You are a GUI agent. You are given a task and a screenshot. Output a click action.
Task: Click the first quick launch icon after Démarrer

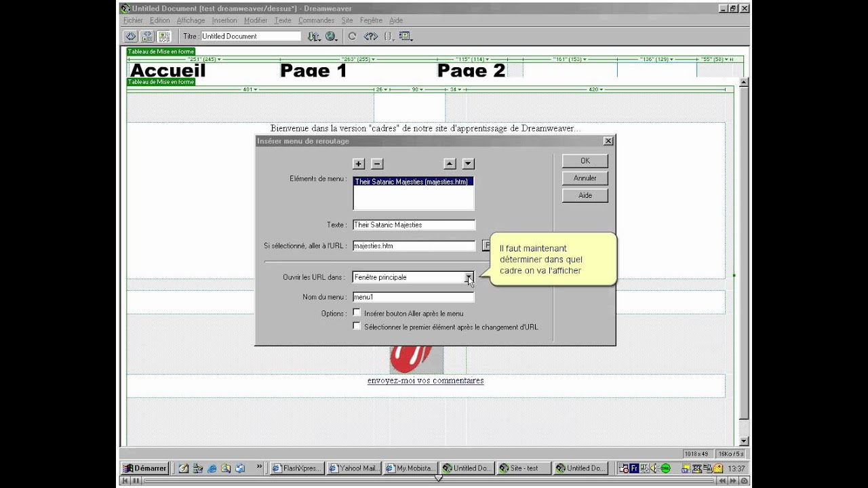(x=183, y=468)
